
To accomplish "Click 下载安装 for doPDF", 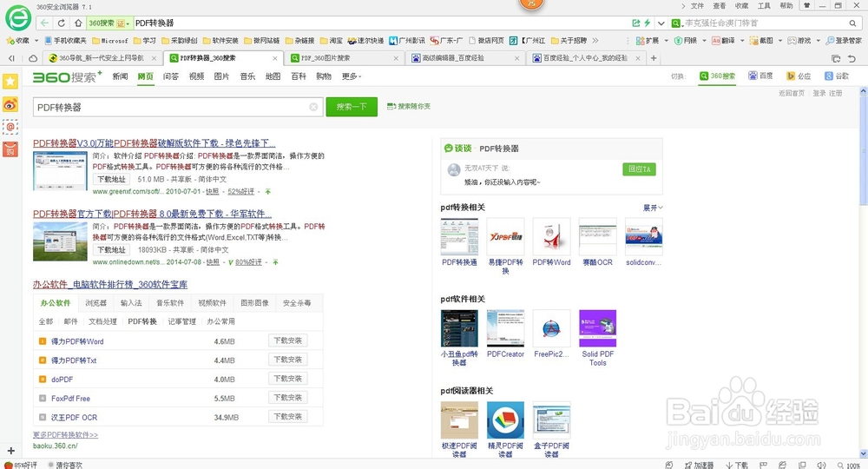I will click(288, 379).
